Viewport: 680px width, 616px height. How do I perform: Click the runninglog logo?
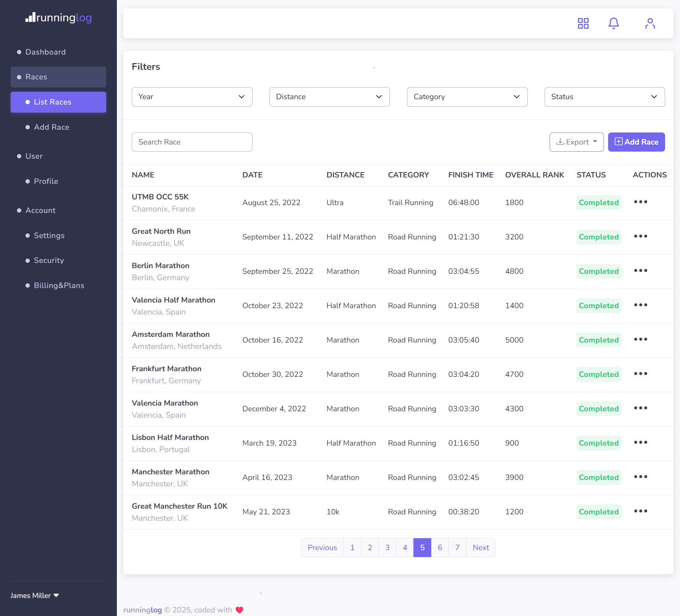[x=58, y=18]
